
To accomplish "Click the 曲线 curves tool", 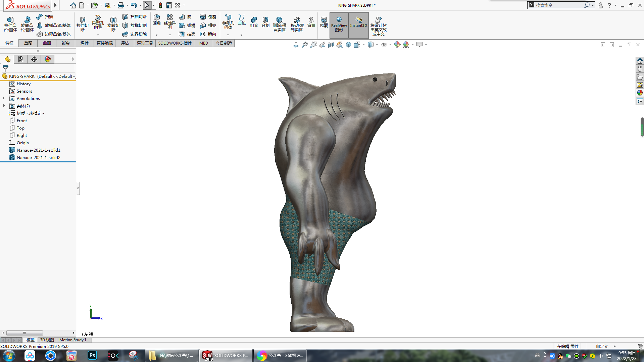I will tap(242, 20).
